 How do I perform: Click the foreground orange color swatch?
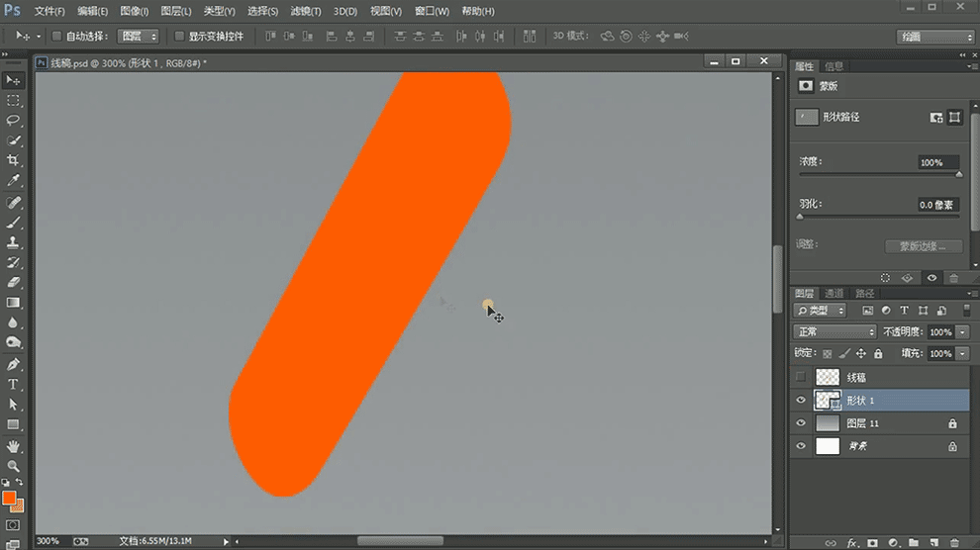tap(9, 498)
